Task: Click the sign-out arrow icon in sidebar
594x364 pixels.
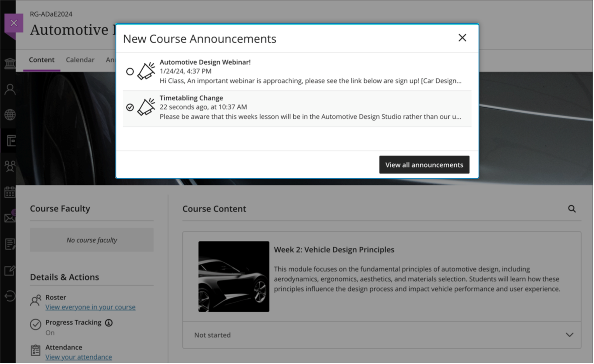Action: pos(10,295)
